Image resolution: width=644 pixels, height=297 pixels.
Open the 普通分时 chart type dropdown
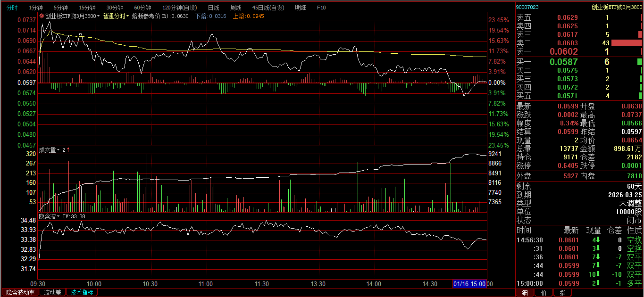coord(127,16)
